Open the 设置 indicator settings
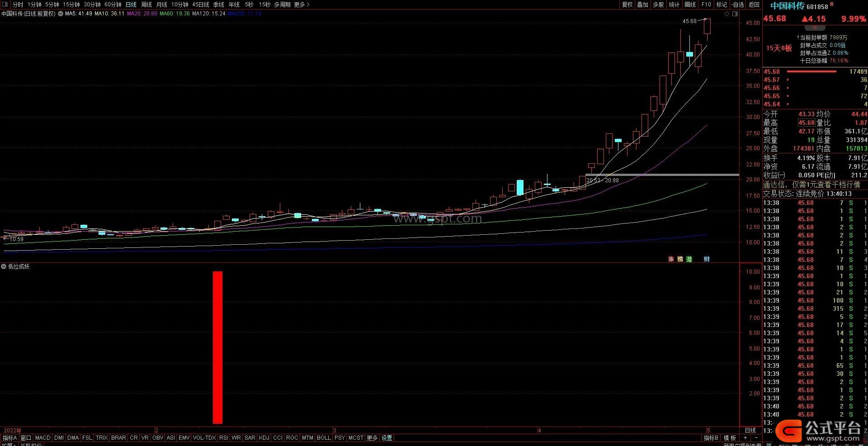 click(x=387, y=438)
